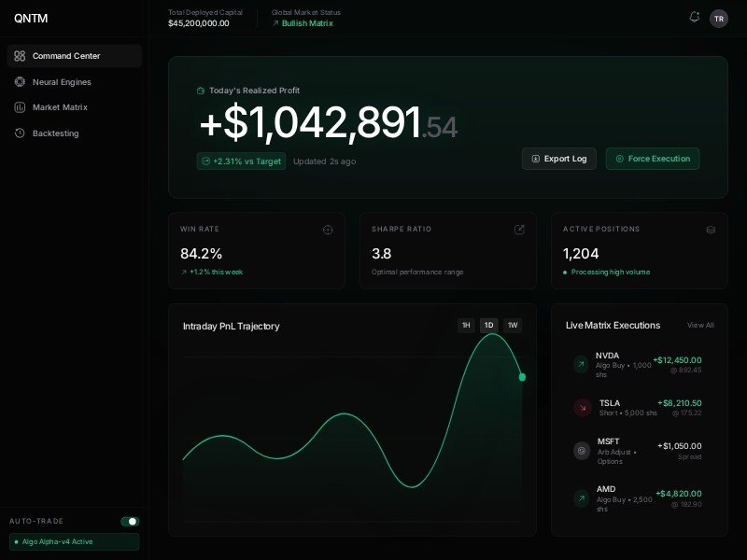Image resolution: width=747 pixels, height=560 pixels.
Task: Click the Export Log button
Action: click(x=558, y=159)
